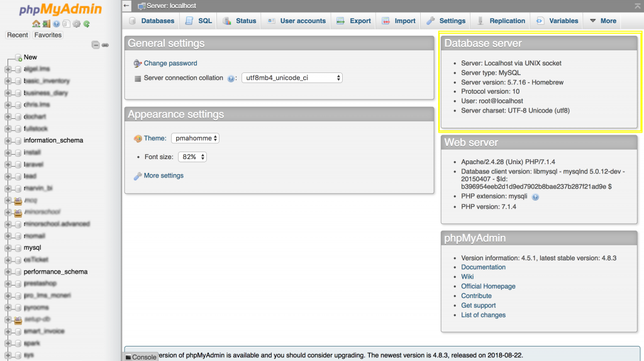Click text 'Protocol version: 10'
The width and height of the screenshot is (644, 361).
coord(490,92)
